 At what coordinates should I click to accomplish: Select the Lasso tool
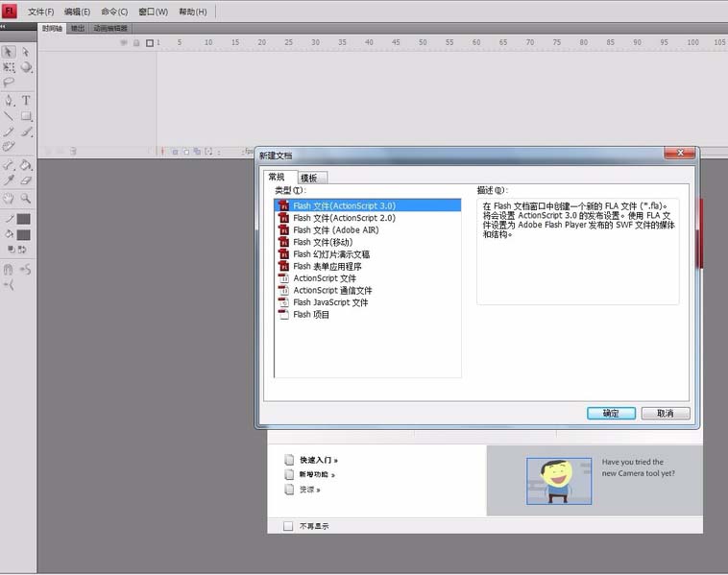pyautogui.click(x=9, y=83)
